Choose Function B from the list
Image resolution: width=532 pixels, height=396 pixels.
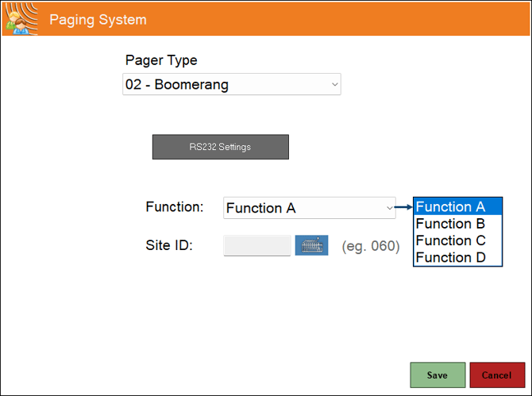click(457, 224)
